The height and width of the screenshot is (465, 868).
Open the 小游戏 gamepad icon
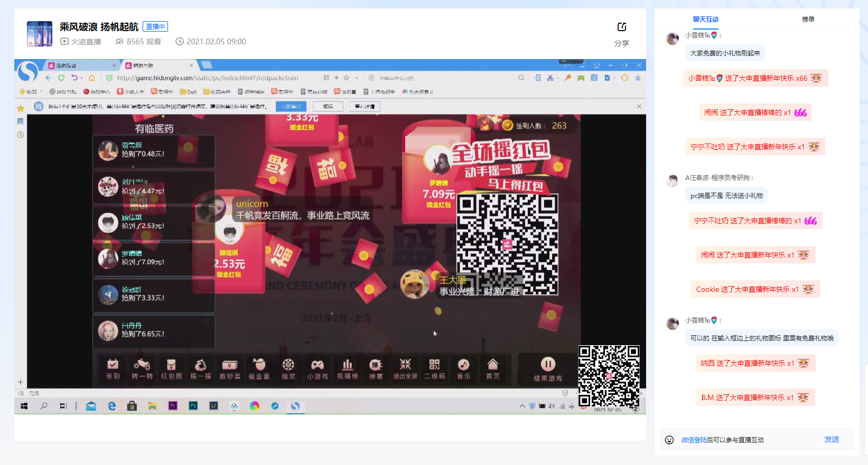tap(318, 369)
